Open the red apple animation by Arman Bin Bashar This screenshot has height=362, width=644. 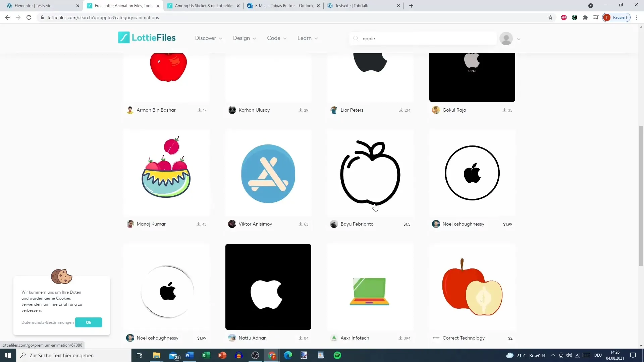tap(166, 77)
